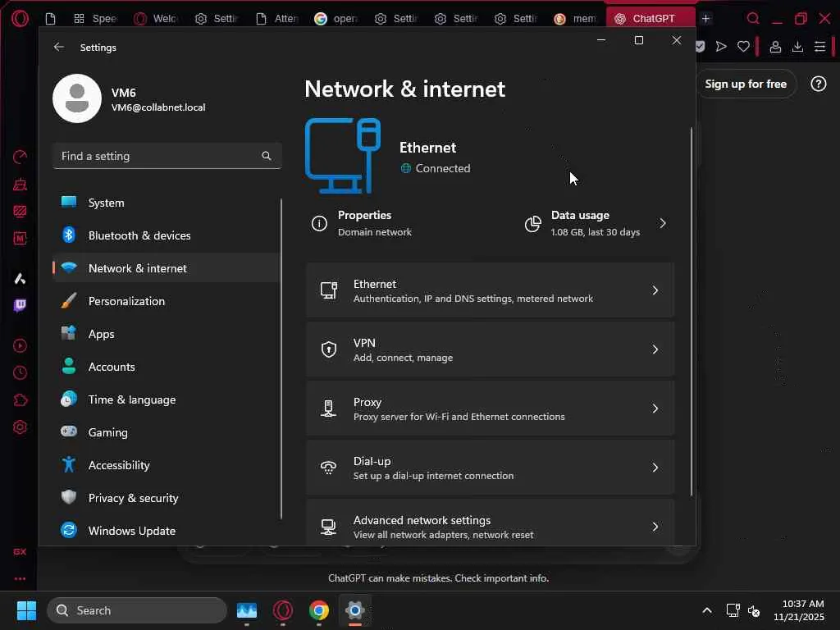840x630 pixels.
Task: Open Google Chrome from the taskbar
Action: click(319, 610)
